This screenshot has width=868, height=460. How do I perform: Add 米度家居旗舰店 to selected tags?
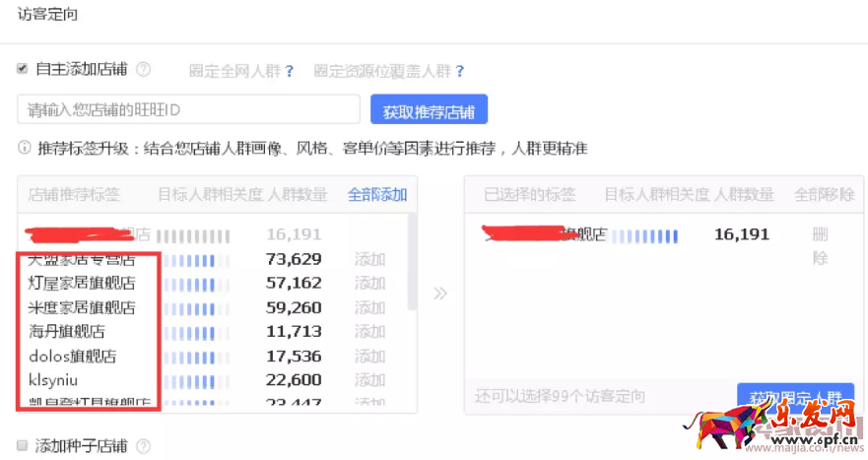(x=369, y=307)
